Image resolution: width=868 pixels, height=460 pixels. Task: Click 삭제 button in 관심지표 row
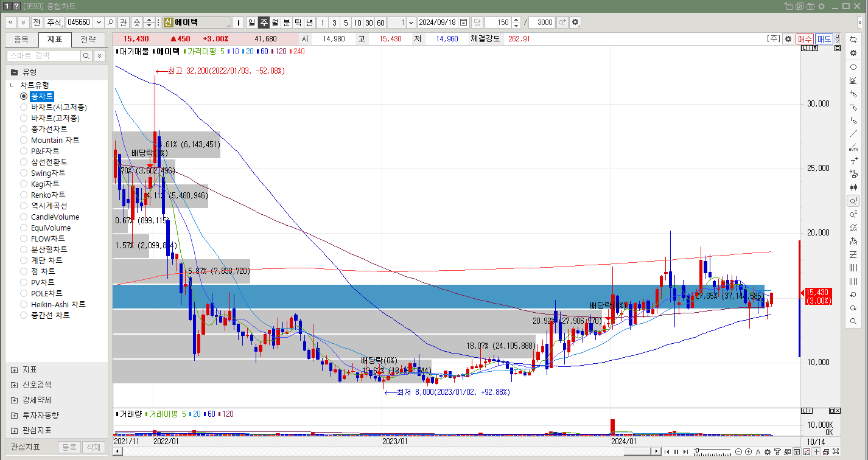coord(93,447)
